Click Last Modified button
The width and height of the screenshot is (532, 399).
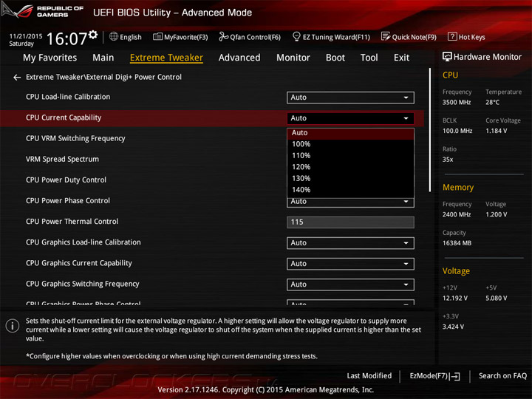pos(369,376)
